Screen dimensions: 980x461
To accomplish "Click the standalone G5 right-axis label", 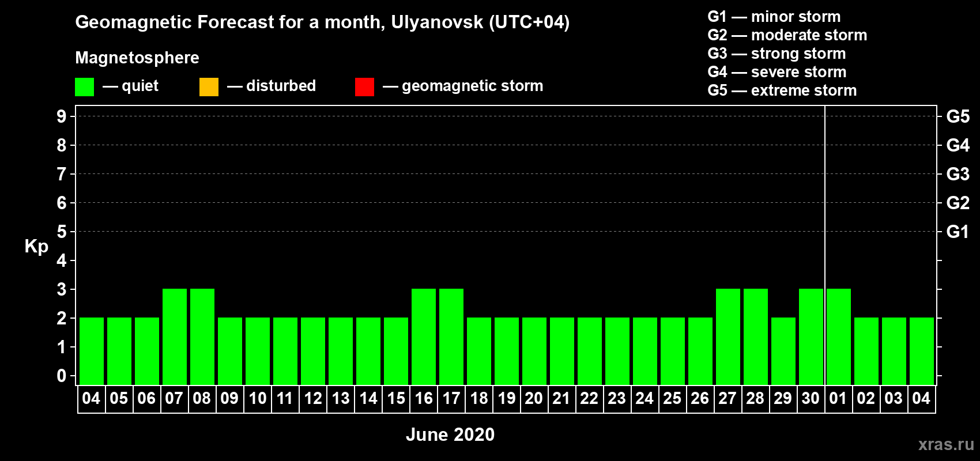I will [958, 116].
